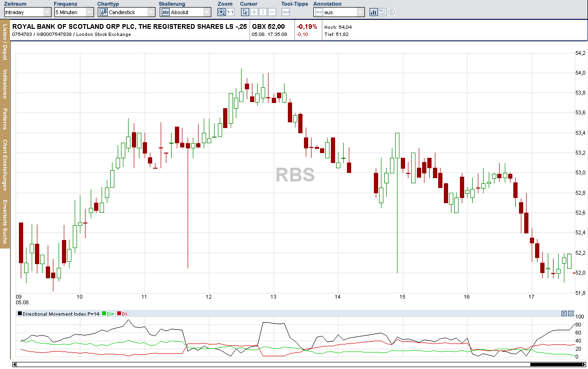
Task: Toggle Tool-Tipps off/on with the aus button
Action: coord(285,13)
